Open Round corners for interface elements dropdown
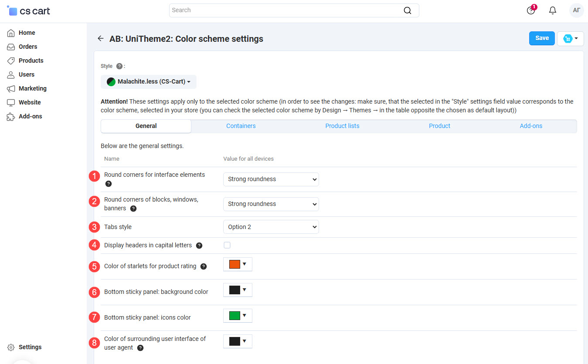This screenshot has width=588, height=364. [x=271, y=179]
